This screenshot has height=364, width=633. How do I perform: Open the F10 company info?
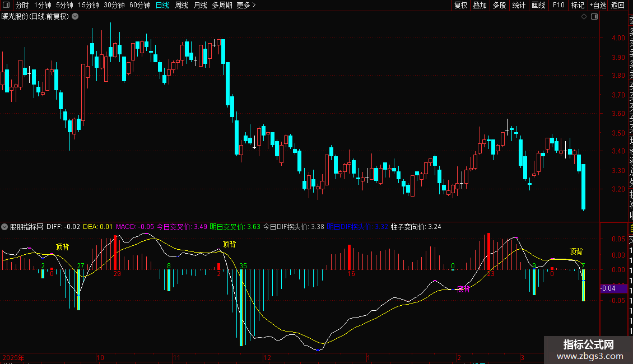click(558, 5)
